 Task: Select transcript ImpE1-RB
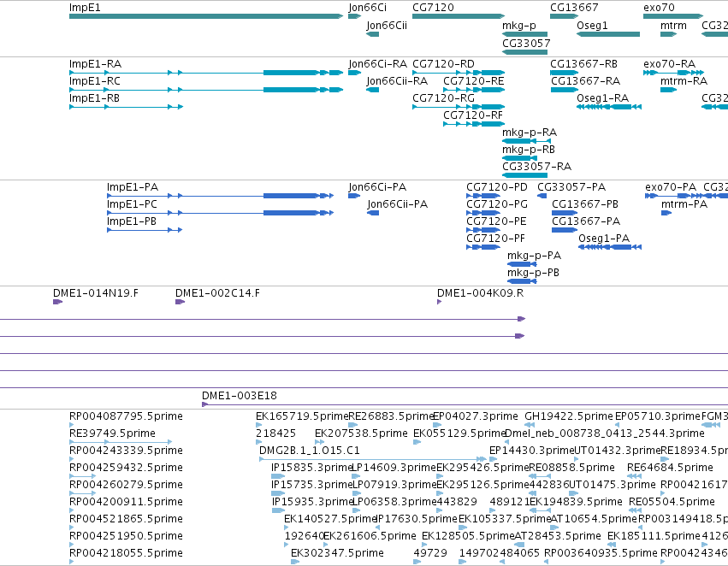click(x=127, y=107)
